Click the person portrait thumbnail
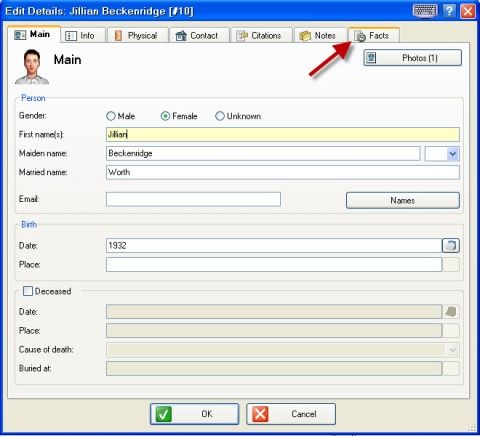This screenshot has height=436, width=480. pos(32,67)
